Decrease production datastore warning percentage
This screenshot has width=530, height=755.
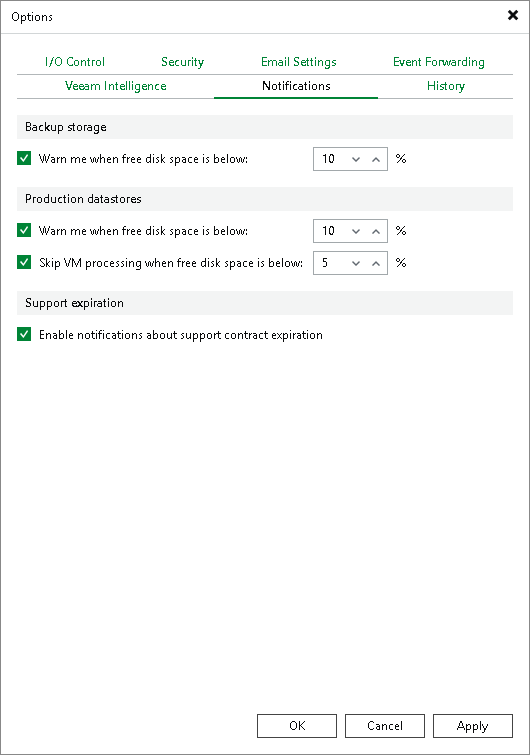356,232
